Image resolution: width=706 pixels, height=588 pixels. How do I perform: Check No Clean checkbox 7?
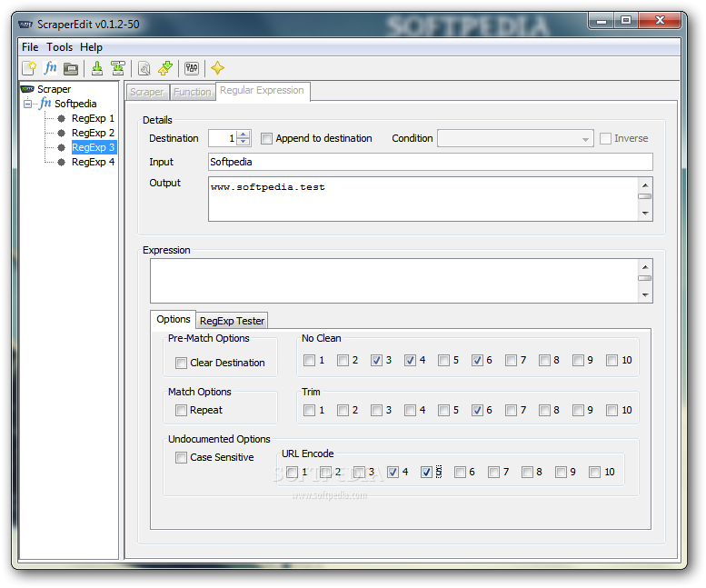[511, 360]
